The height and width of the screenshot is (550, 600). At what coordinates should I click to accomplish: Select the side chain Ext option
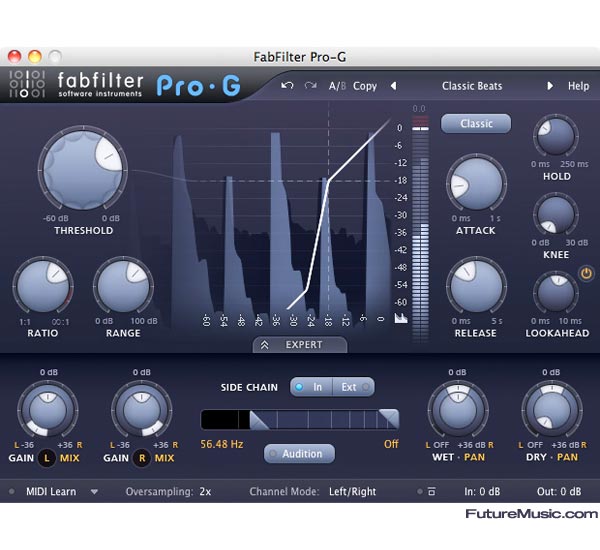tap(354, 387)
